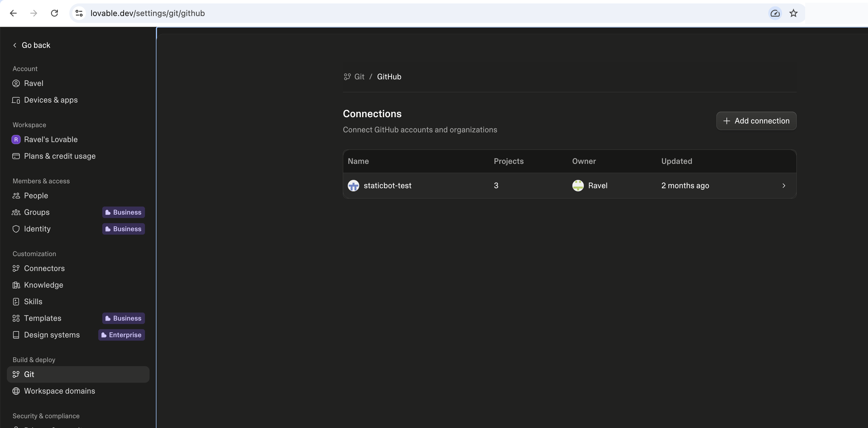The width and height of the screenshot is (868, 428).
Task: Click the Ravel owner name in the table
Action: pos(598,186)
